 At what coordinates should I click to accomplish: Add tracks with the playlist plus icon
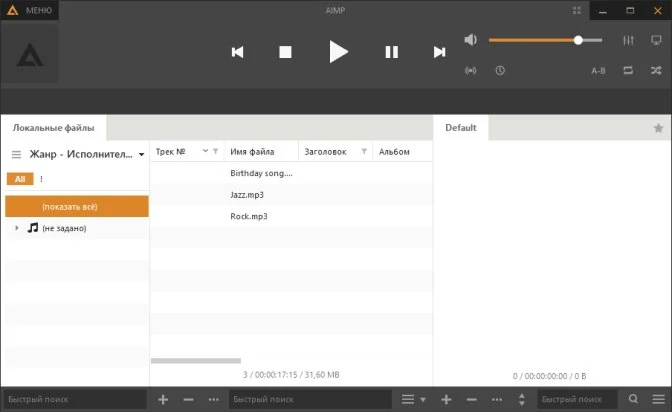[x=446, y=400]
